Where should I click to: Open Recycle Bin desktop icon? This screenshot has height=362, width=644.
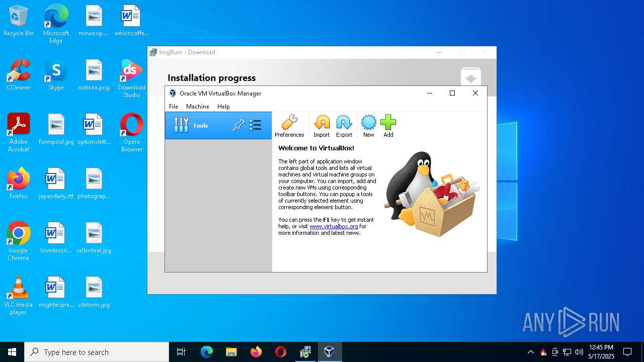point(19,21)
